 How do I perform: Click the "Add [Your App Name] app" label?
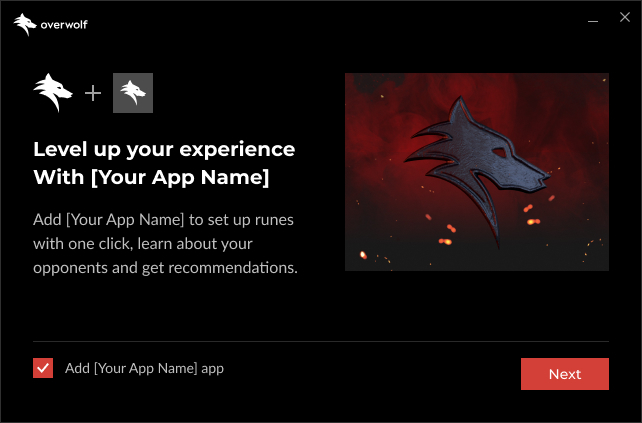pyautogui.click(x=144, y=368)
